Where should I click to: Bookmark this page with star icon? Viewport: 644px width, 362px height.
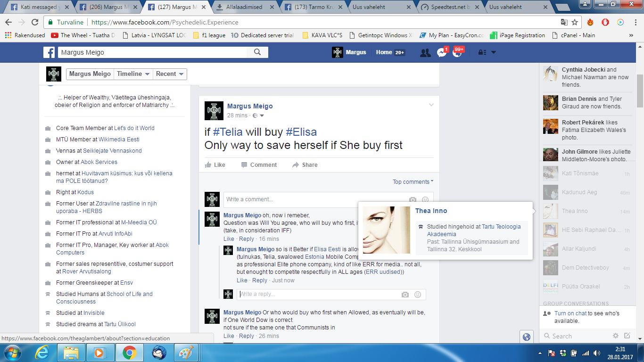(575, 22)
